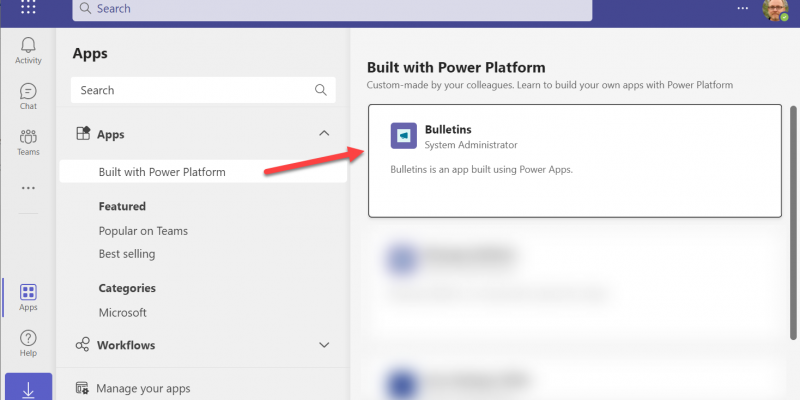This screenshot has height=400, width=800.
Task: Click the user profile avatar
Action: point(775,9)
